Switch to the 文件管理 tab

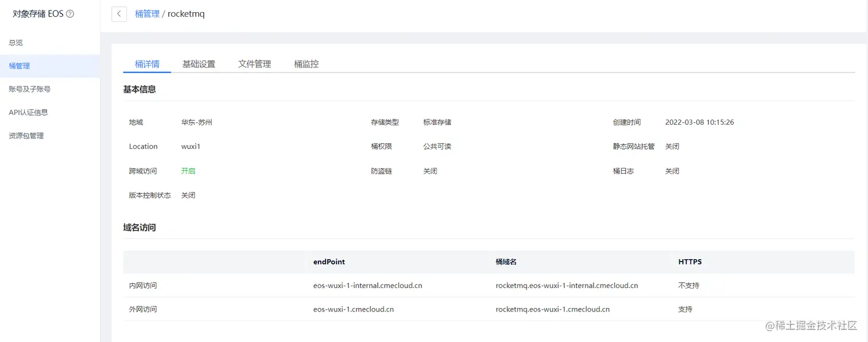point(254,64)
